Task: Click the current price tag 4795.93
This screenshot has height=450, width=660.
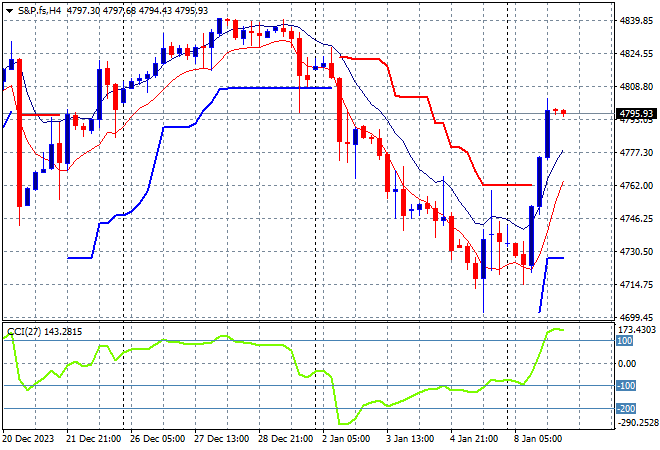Action: click(x=631, y=114)
